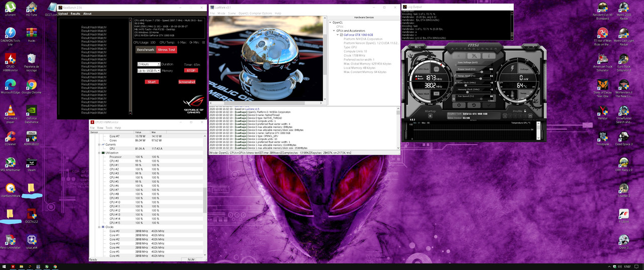Open RealBench Results menu
Image resolution: width=644 pixels, height=270 pixels.
(x=75, y=14)
